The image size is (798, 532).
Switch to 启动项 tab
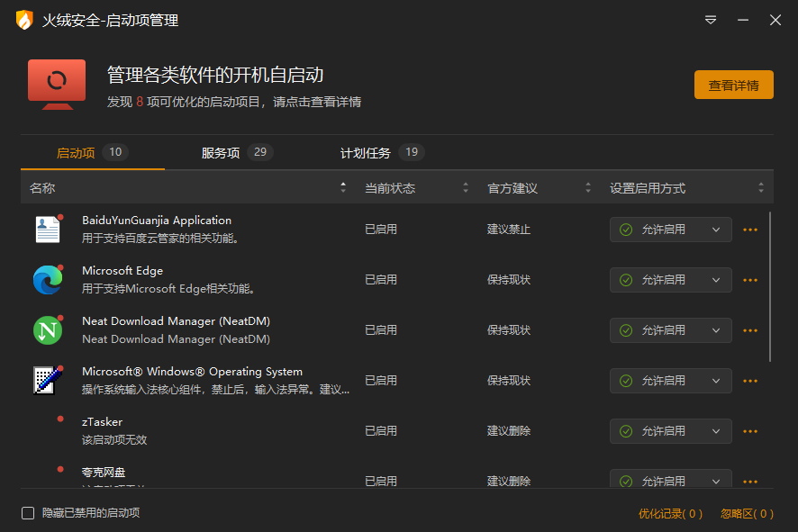click(x=92, y=153)
